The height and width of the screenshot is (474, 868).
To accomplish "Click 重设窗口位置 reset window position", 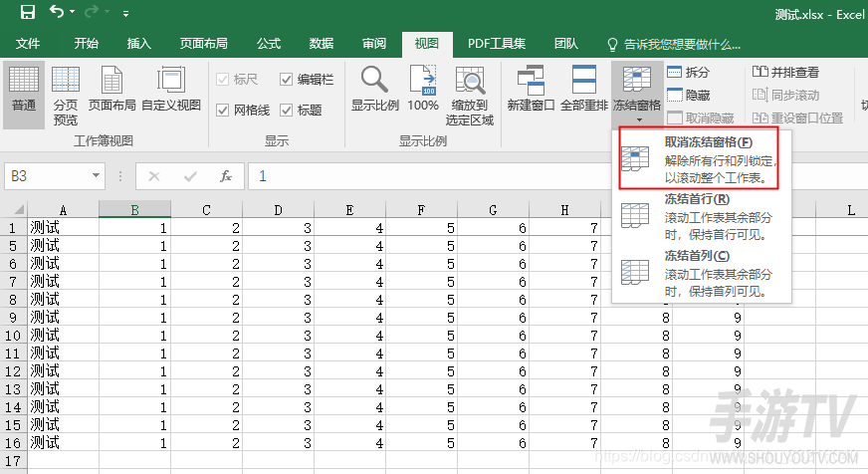I will [x=797, y=118].
